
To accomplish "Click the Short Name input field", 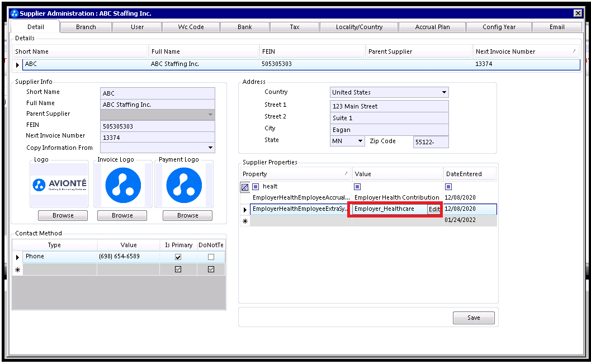I will 158,93.
